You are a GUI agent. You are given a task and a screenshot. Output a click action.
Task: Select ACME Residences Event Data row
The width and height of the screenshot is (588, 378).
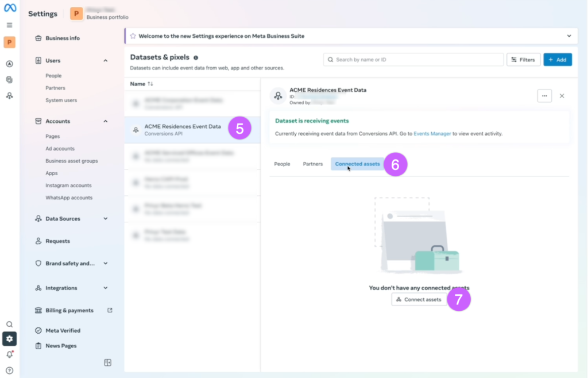click(x=192, y=130)
